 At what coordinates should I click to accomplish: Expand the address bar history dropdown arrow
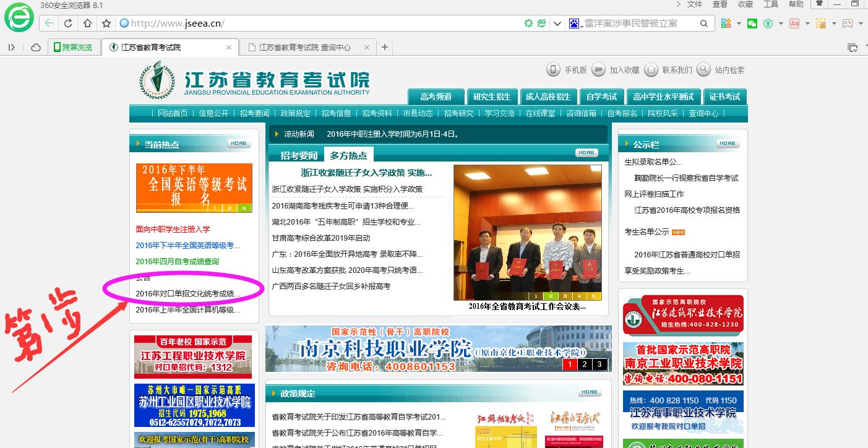tap(557, 24)
